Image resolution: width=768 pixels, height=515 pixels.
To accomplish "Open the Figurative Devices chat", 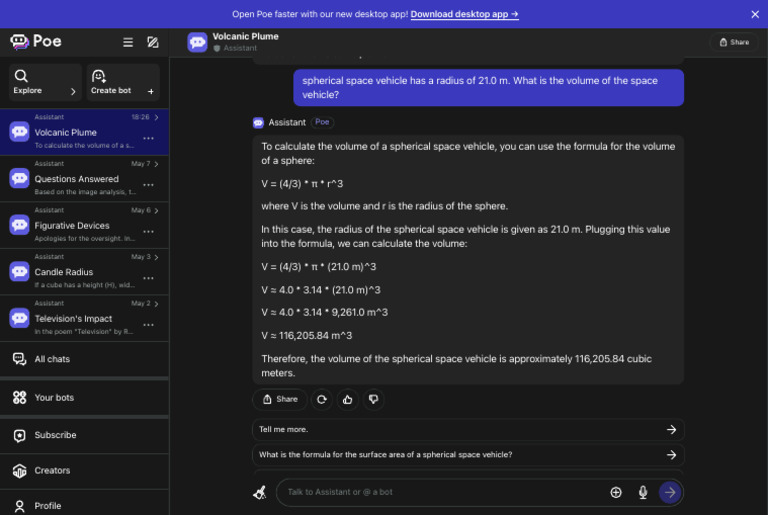I will click(x=84, y=225).
